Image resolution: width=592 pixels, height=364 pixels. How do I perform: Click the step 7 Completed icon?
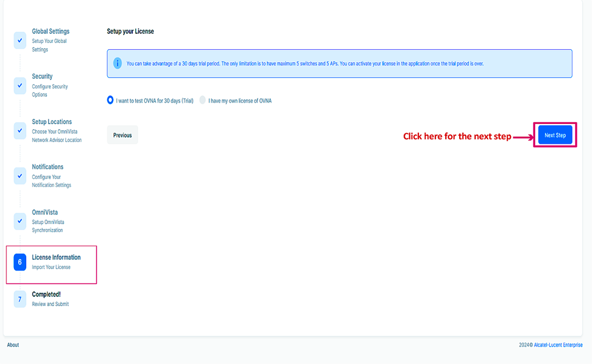[x=20, y=299]
